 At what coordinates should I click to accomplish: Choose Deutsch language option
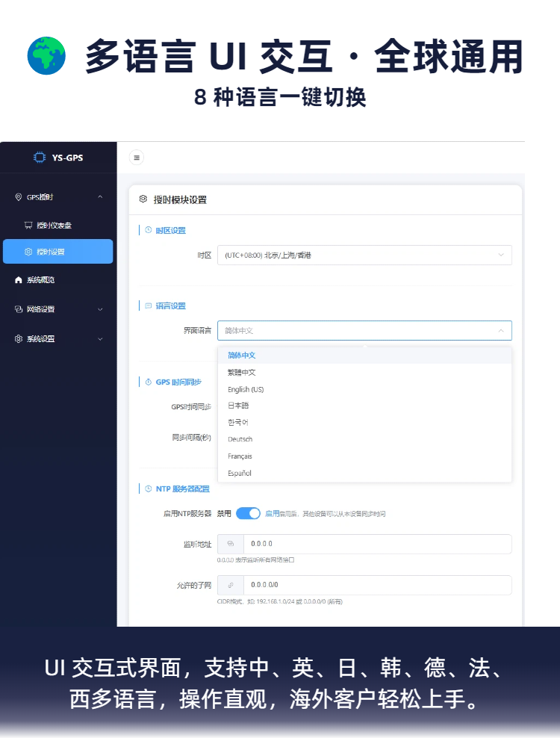(364, 439)
